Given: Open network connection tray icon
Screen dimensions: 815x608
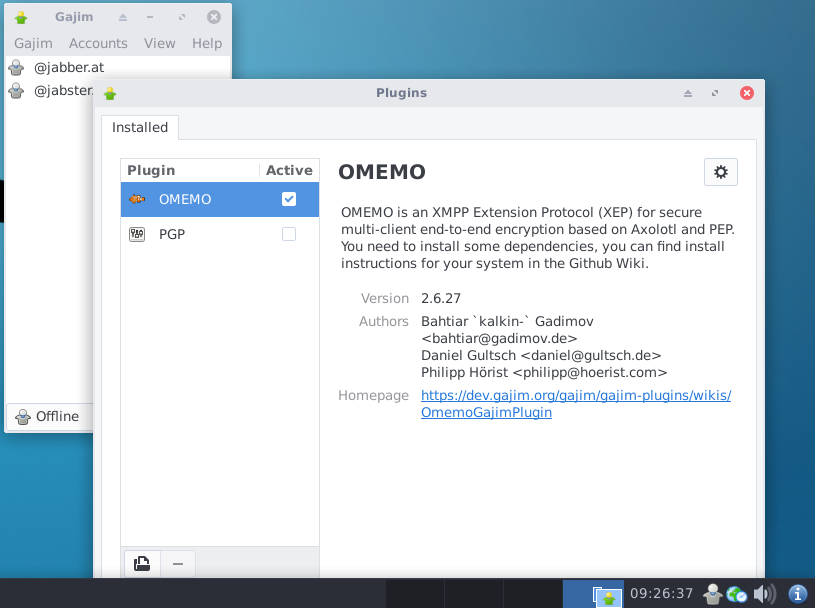Looking at the screenshot, I should click(x=737, y=593).
